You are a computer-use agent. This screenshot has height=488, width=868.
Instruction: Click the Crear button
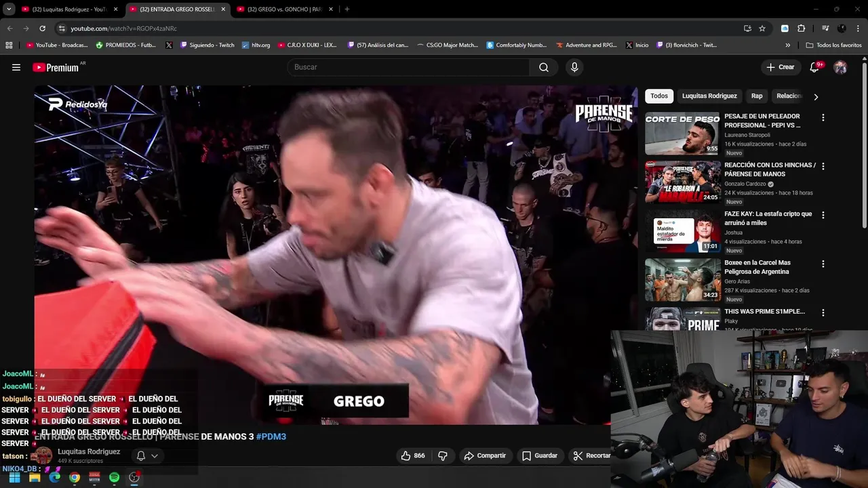pyautogui.click(x=780, y=67)
